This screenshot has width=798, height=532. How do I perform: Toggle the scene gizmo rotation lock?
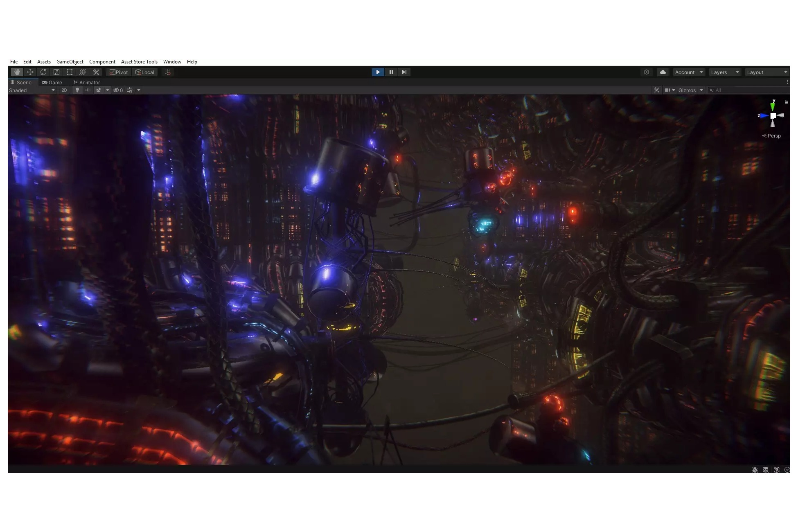click(x=786, y=102)
